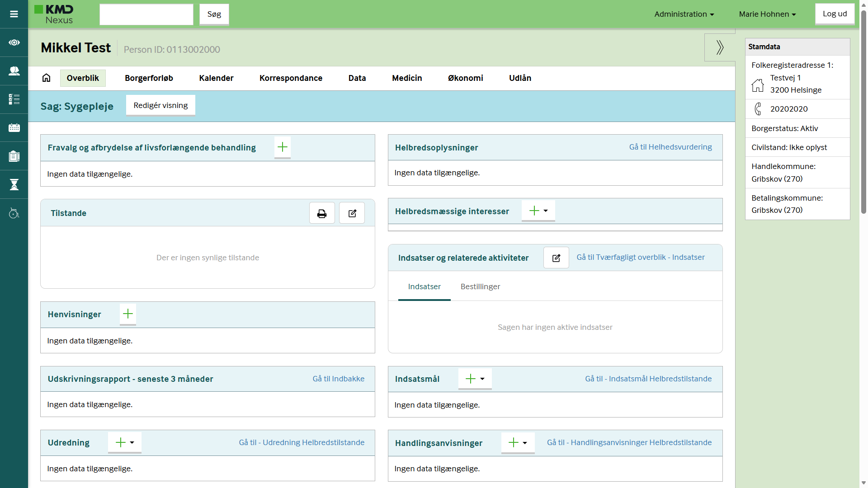Edit Tilstande with pencil icon
The image size is (868, 488).
(x=352, y=213)
